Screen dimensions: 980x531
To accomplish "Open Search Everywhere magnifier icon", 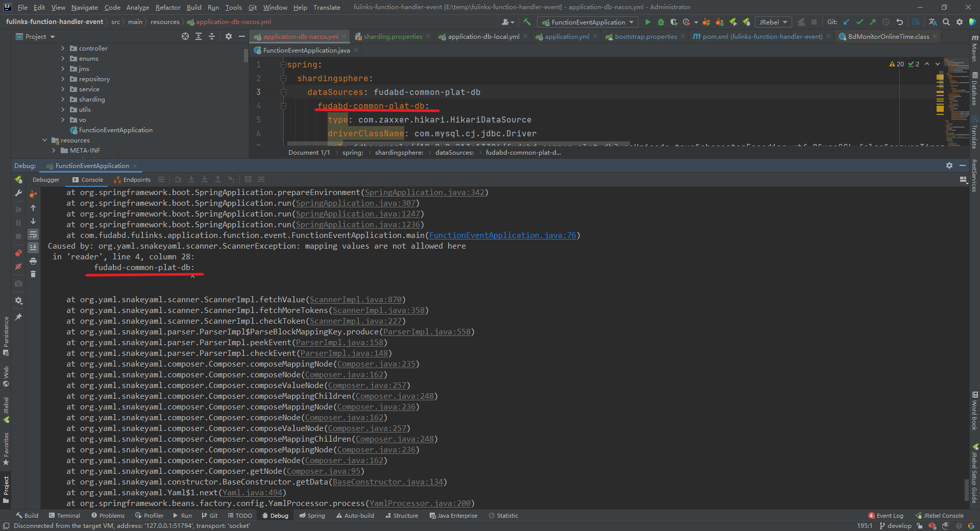I will click(x=946, y=22).
